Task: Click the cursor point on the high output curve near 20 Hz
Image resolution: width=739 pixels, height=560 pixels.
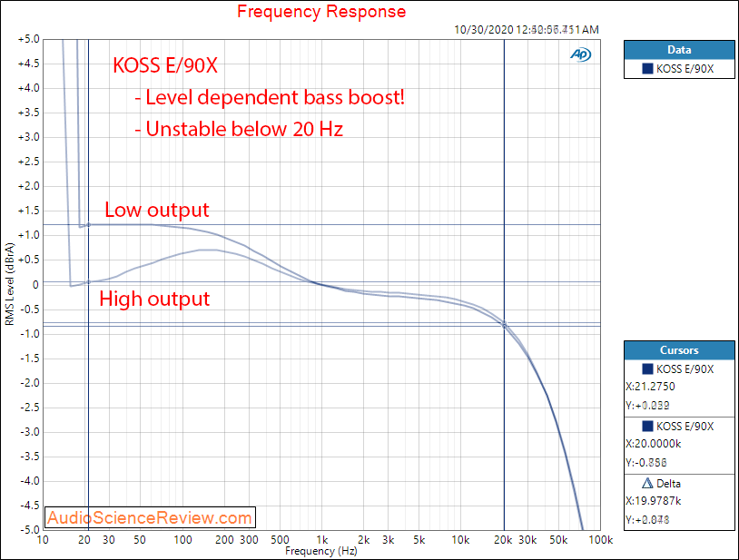Action: point(89,282)
